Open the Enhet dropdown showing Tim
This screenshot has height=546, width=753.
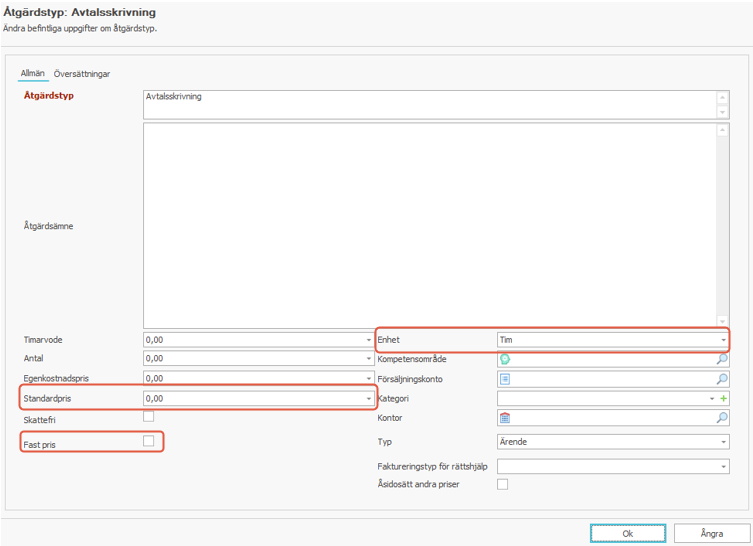723,340
